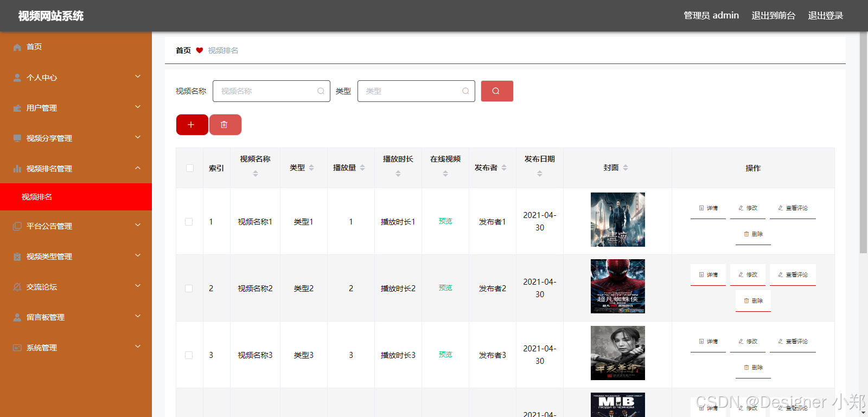Image resolution: width=868 pixels, height=417 pixels.
Task: Open the 视频分享管理 menu label
Action: [49, 138]
